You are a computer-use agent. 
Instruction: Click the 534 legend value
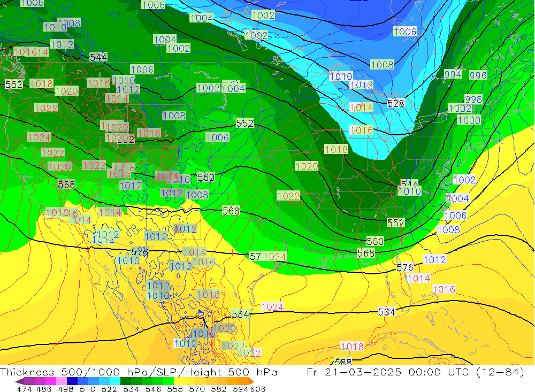coord(131,389)
